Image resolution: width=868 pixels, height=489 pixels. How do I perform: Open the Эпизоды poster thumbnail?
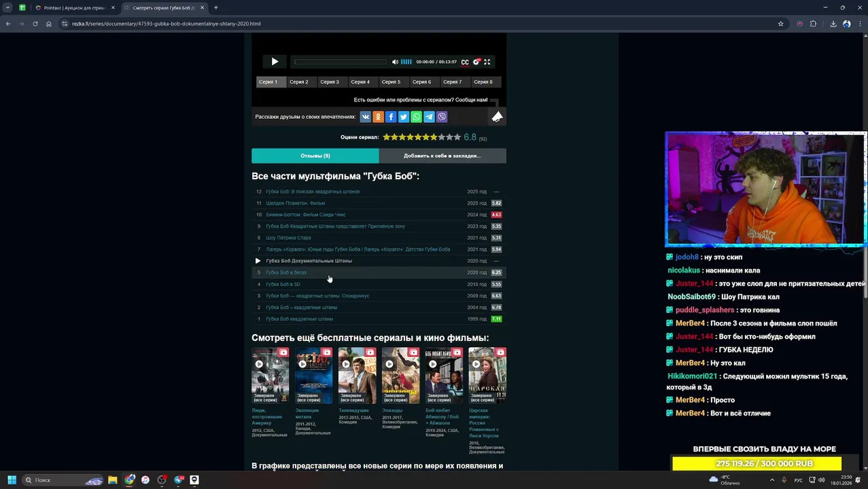tap(401, 376)
